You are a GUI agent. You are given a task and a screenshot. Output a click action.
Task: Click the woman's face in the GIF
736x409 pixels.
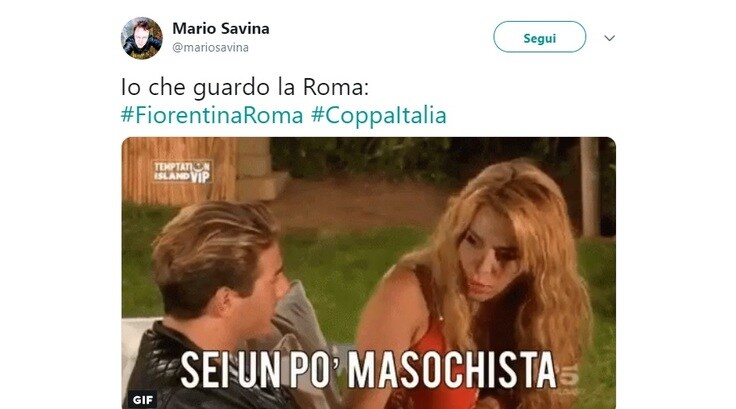click(488, 263)
